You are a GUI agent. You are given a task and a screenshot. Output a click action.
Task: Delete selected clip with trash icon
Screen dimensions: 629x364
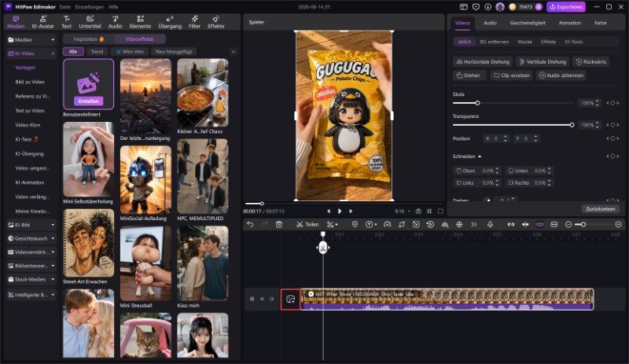tap(279, 224)
